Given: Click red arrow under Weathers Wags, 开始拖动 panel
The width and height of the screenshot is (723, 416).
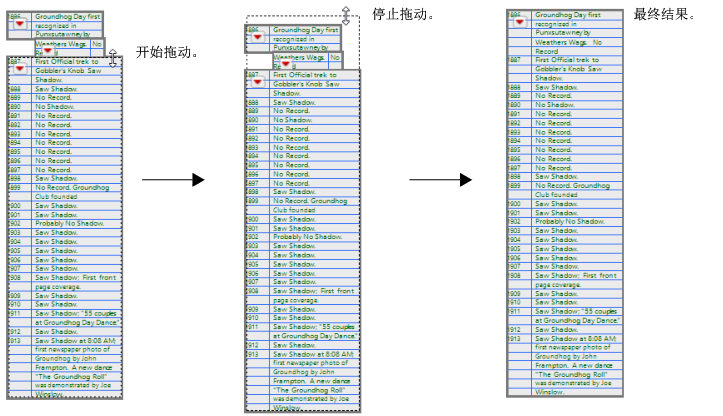Looking at the screenshot, I should click(x=47, y=50).
